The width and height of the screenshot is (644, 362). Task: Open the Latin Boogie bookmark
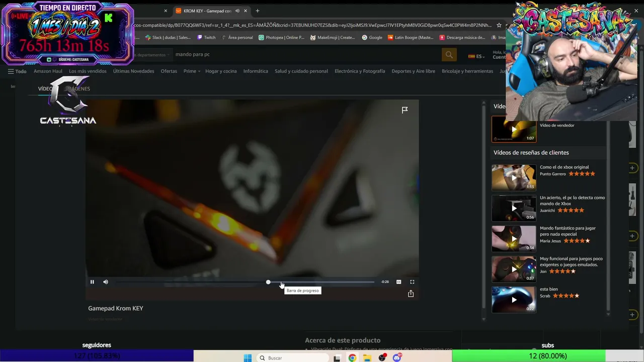point(411,37)
